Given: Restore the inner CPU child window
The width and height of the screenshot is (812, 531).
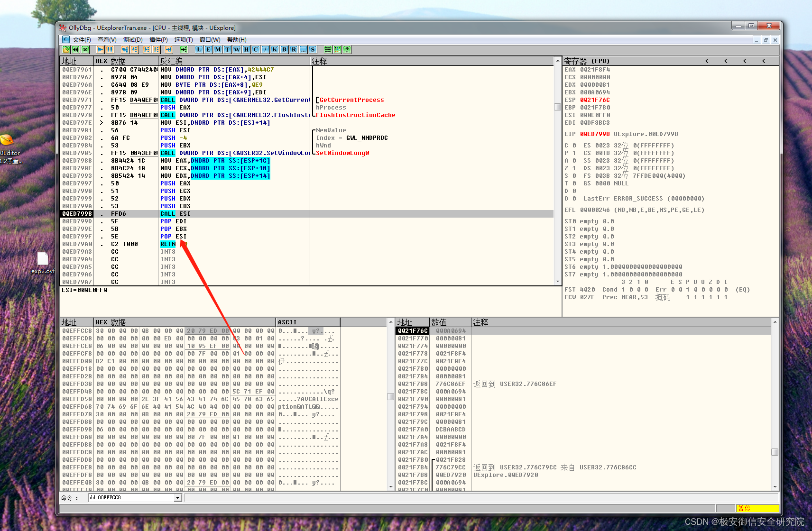Looking at the screenshot, I should [x=766, y=40].
